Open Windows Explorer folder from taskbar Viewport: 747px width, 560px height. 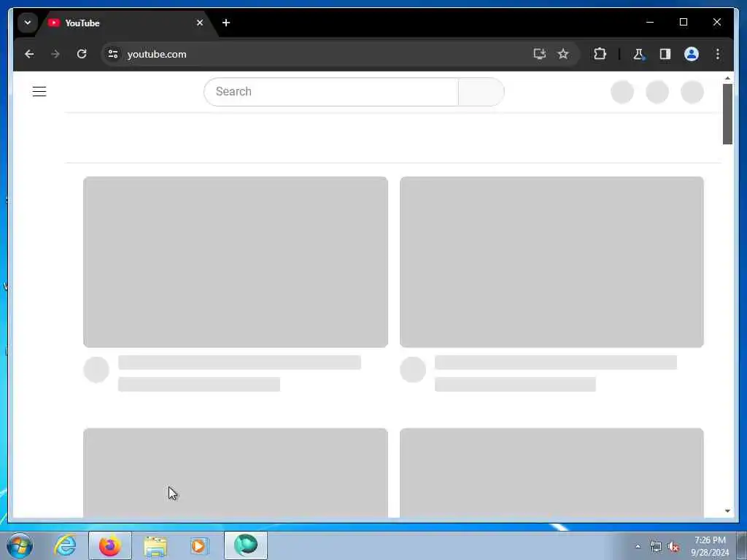click(x=155, y=545)
